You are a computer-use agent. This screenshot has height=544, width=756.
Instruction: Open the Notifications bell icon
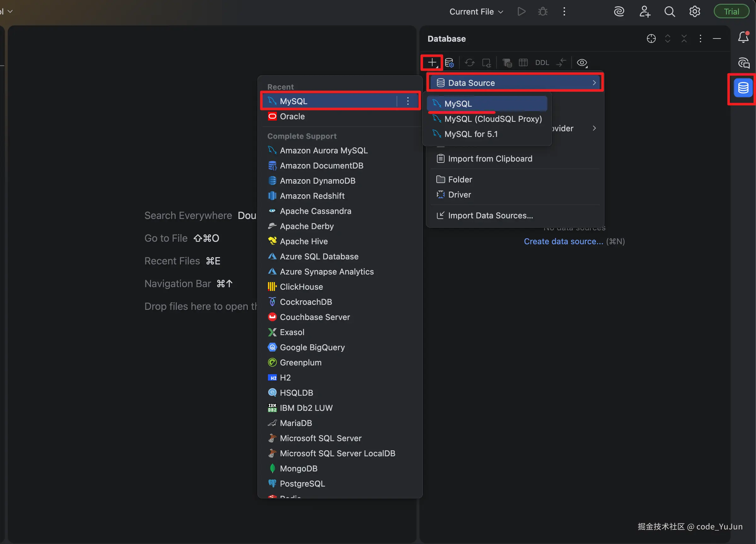(x=743, y=37)
